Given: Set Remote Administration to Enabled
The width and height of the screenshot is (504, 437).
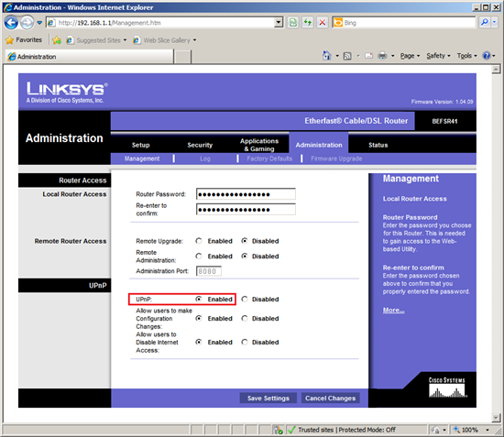Looking at the screenshot, I should click(199, 257).
